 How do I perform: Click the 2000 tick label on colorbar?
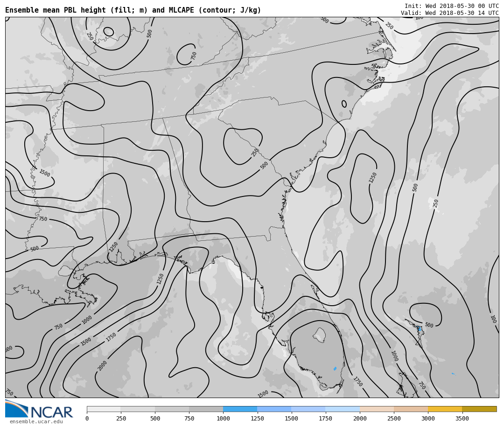pos(360,419)
